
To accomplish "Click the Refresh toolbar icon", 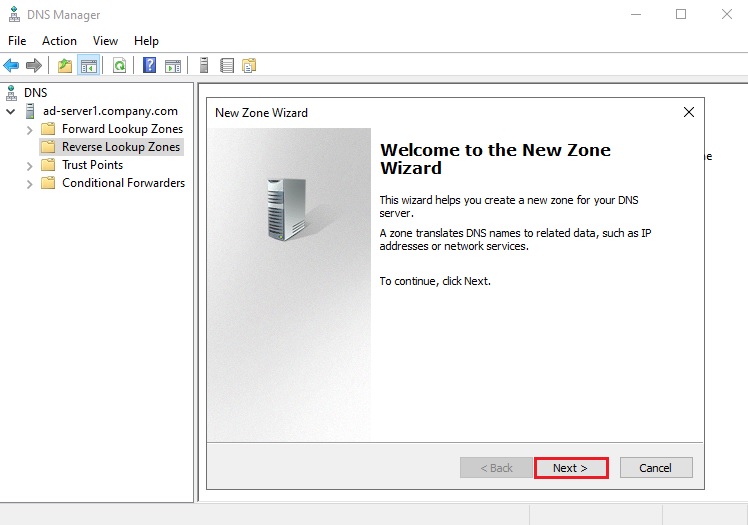I will (119, 66).
